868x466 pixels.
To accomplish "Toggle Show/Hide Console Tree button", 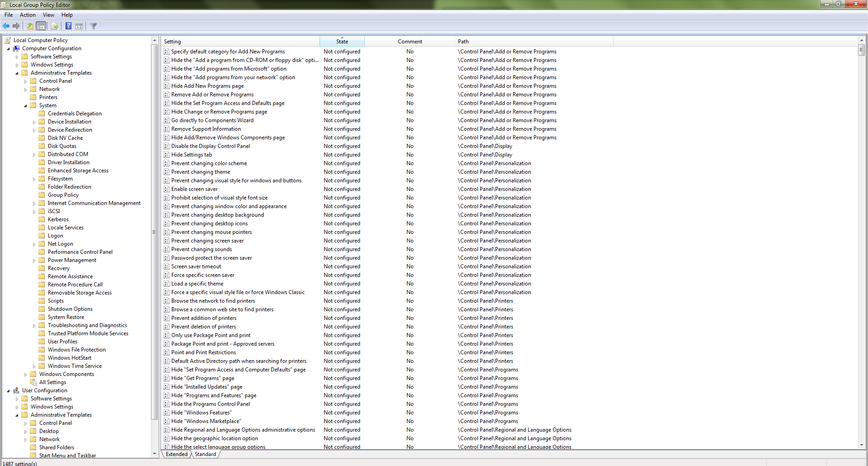I will coord(41,26).
